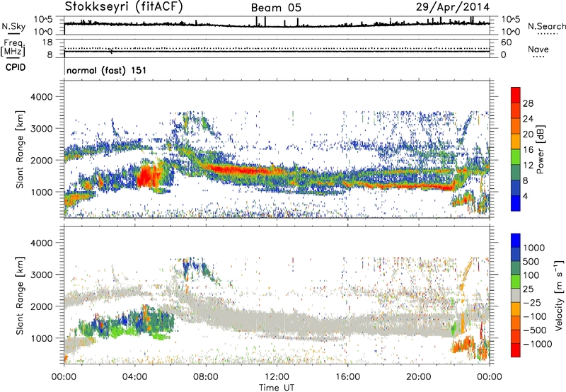
Task: Click the 28 tick on power colorbar
Action: (528, 103)
